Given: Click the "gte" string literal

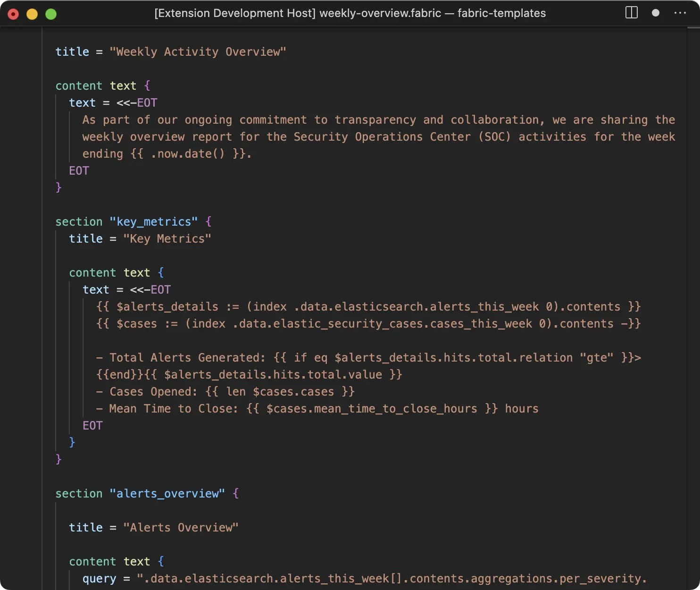Looking at the screenshot, I should (x=597, y=357).
